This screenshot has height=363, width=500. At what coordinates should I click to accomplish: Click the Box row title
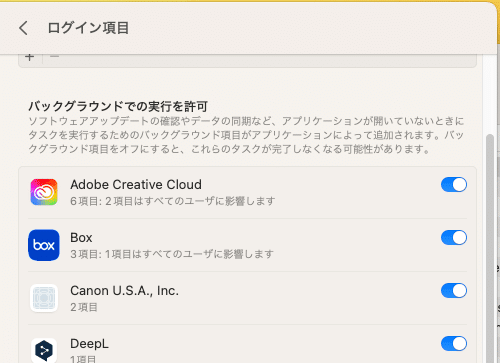click(x=81, y=238)
